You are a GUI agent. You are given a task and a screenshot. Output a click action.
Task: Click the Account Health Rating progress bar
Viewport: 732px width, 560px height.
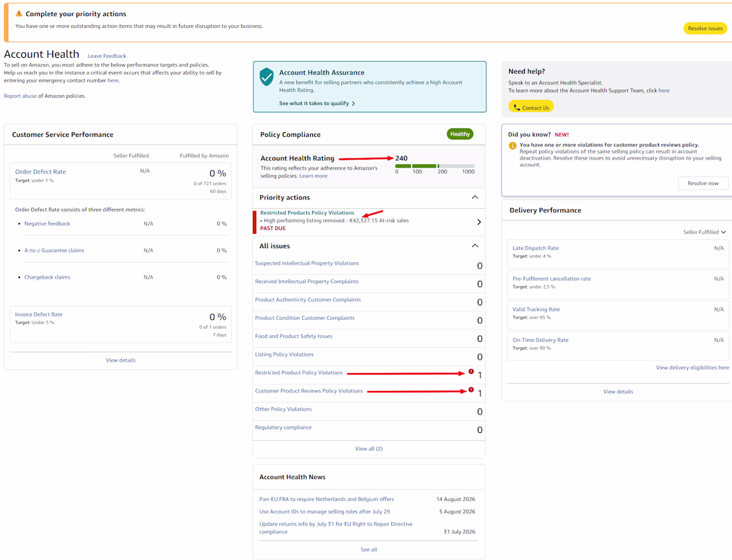point(435,166)
